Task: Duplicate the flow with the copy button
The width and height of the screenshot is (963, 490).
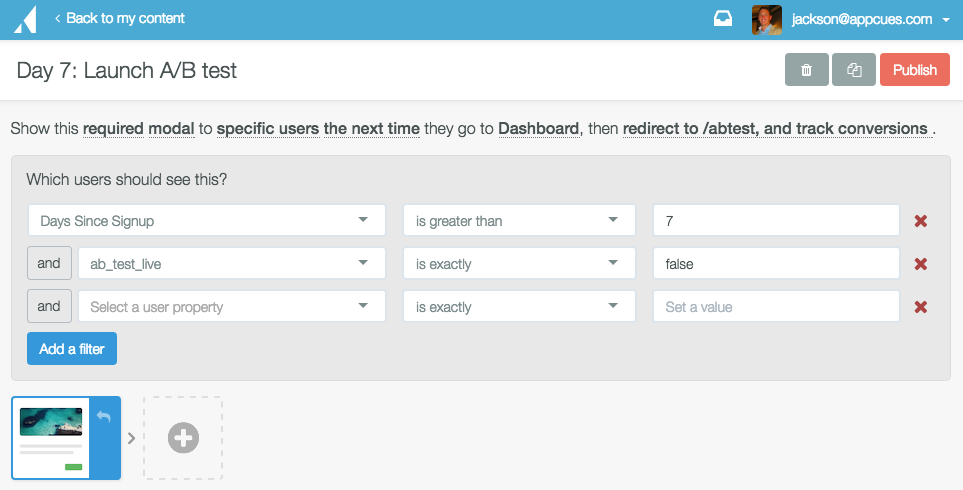Action: click(854, 69)
